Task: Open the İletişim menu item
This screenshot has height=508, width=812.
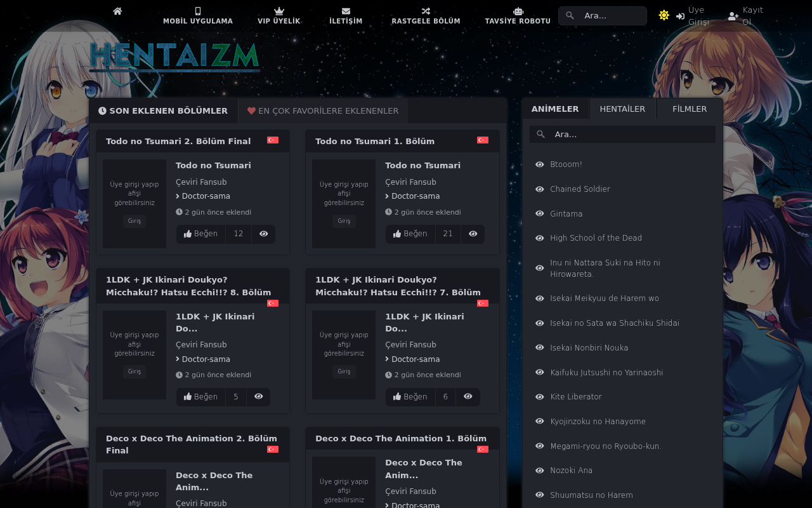Action: point(346,16)
